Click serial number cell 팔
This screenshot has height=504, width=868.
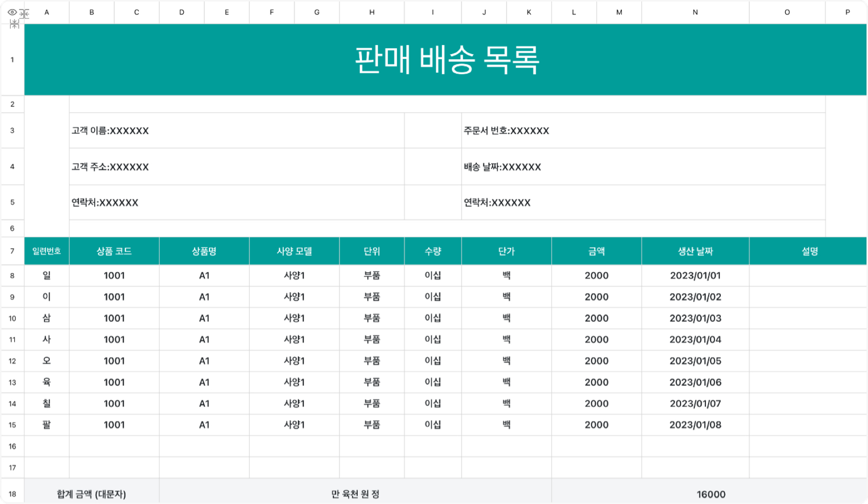[47, 425]
